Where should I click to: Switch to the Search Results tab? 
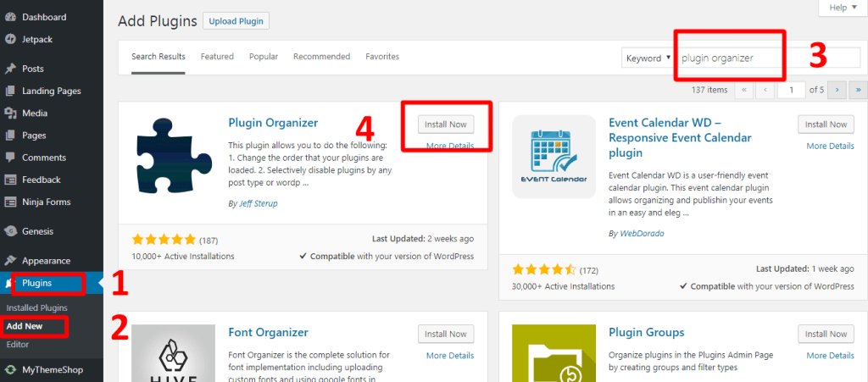pyautogui.click(x=159, y=57)
